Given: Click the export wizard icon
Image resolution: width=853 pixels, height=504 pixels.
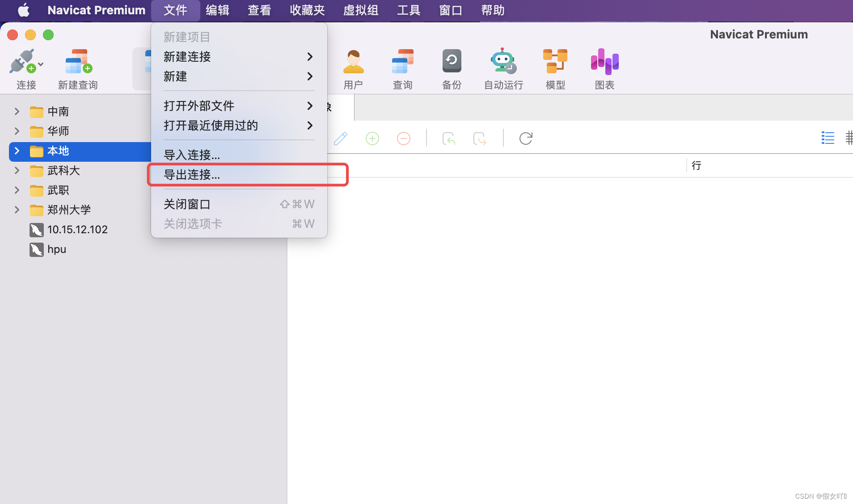Looking at the screenshot, I should 480,139.
